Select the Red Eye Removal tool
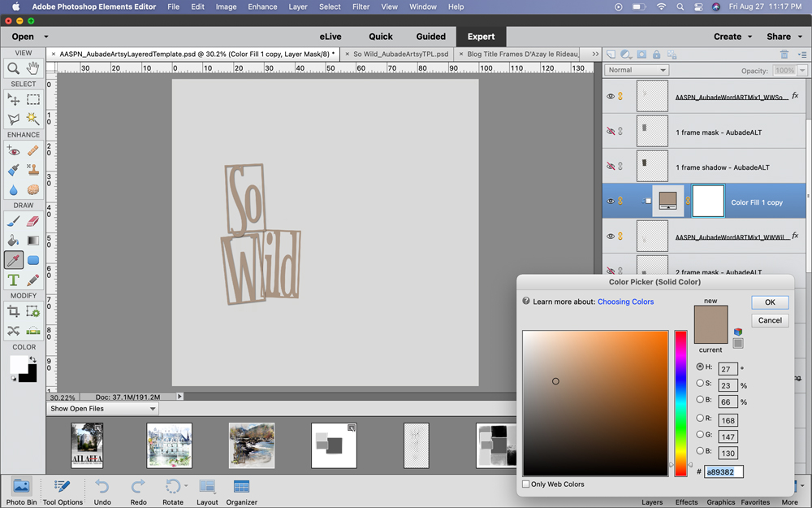812x508 pixels. [x=14, y=151]
